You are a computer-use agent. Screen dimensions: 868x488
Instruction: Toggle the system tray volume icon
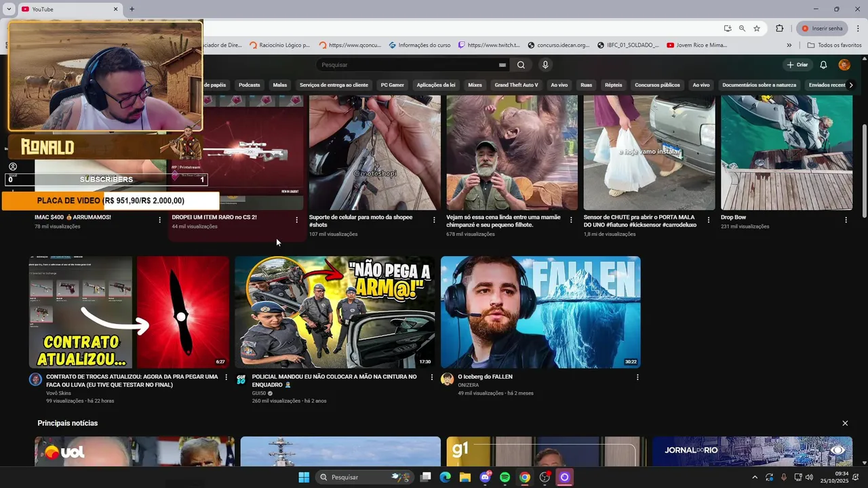click(x=809, y=477)
